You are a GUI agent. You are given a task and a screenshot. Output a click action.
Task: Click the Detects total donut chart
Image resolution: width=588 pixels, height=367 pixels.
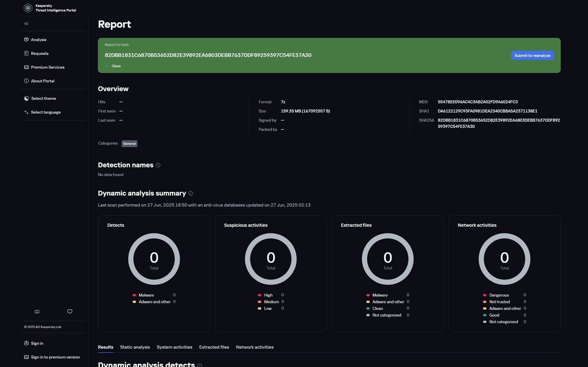click(x=154, y=259)
